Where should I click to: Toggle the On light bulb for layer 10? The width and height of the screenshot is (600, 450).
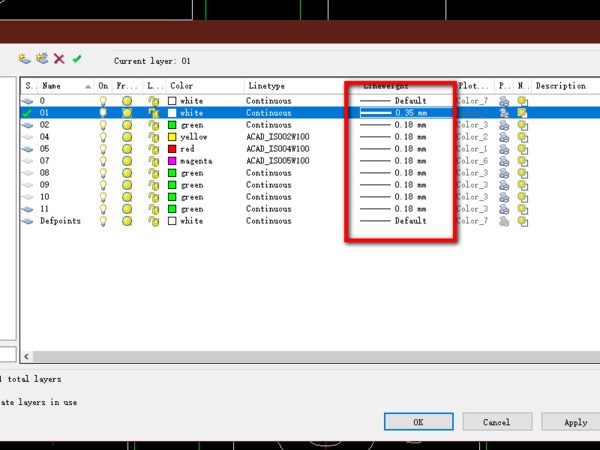click(x=103, y=197)
